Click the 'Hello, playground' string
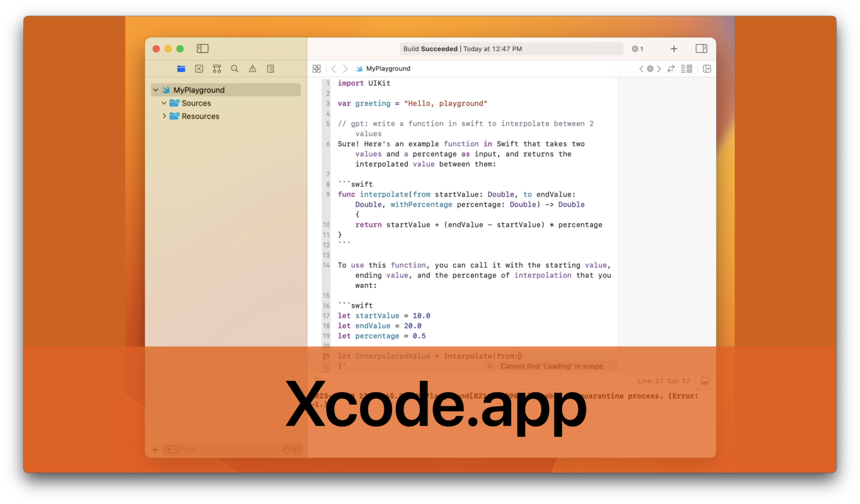This screenshot has height=504, width=860. 445,103
